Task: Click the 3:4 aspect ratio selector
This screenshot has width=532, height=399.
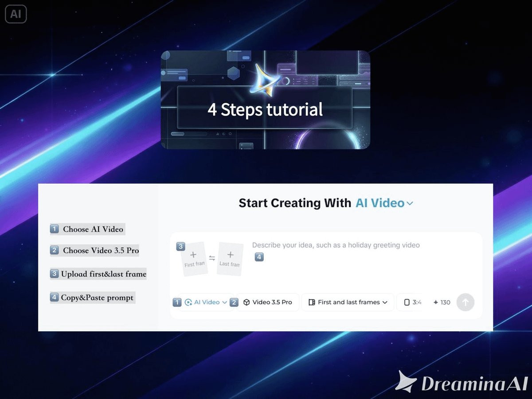Action: pos(412,302)
